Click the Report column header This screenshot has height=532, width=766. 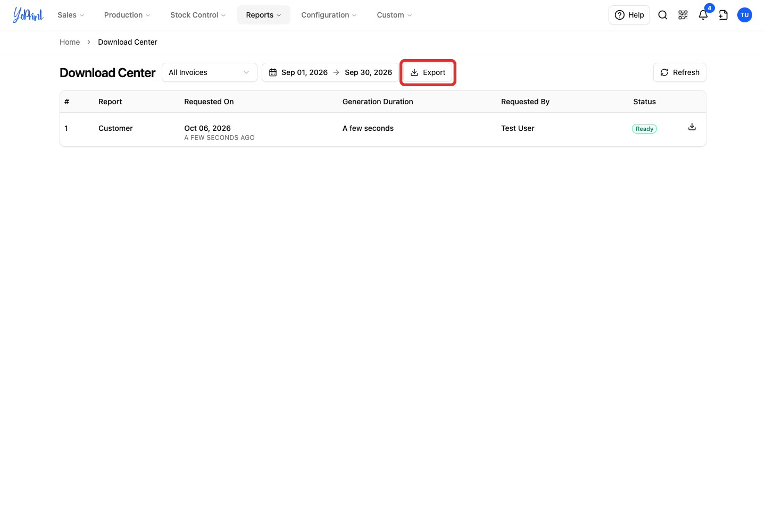point(110,102)
